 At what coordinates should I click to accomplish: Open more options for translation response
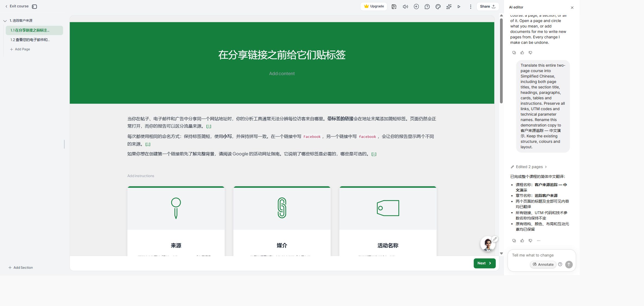[x=539, y=241]
